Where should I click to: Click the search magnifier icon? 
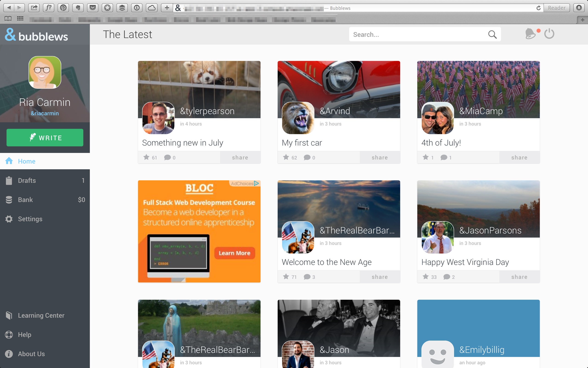[492, 34]
